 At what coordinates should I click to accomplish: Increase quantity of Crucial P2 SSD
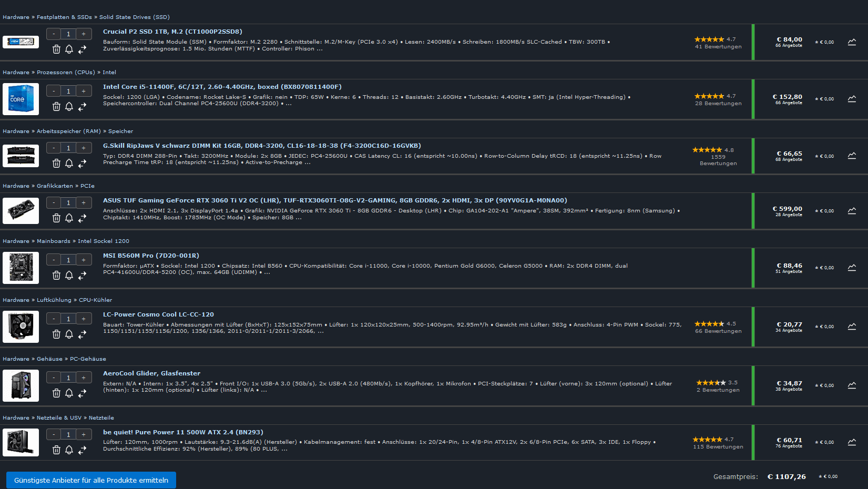[x=84, y=34]
